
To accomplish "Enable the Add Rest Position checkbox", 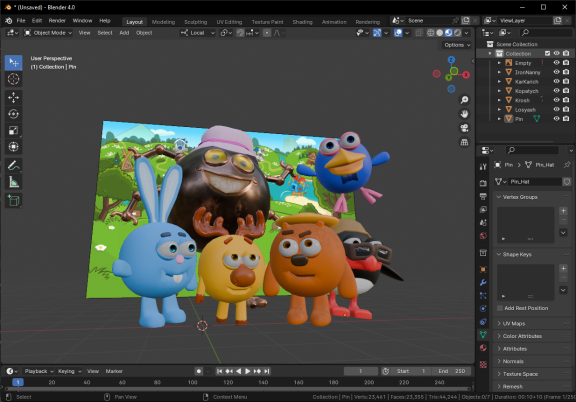I will [x=500, y=308].
